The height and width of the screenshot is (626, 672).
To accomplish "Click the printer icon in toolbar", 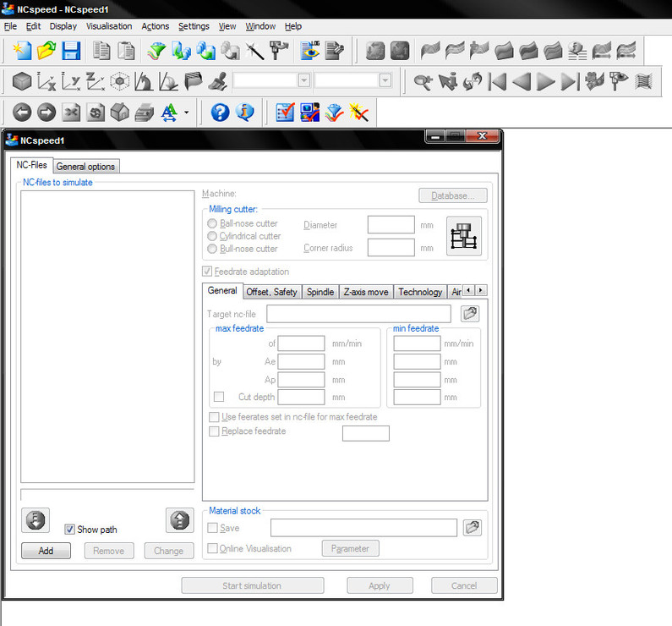I will point(145,113).
